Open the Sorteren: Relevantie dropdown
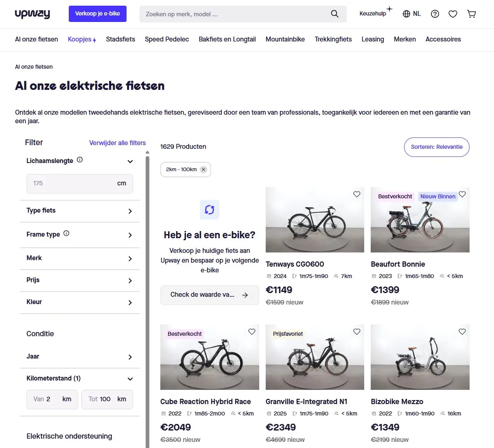 pos(436,147)
